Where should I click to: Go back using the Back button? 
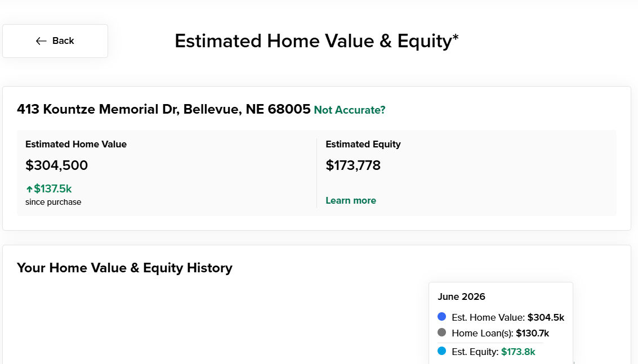click(x=55, y=41)
